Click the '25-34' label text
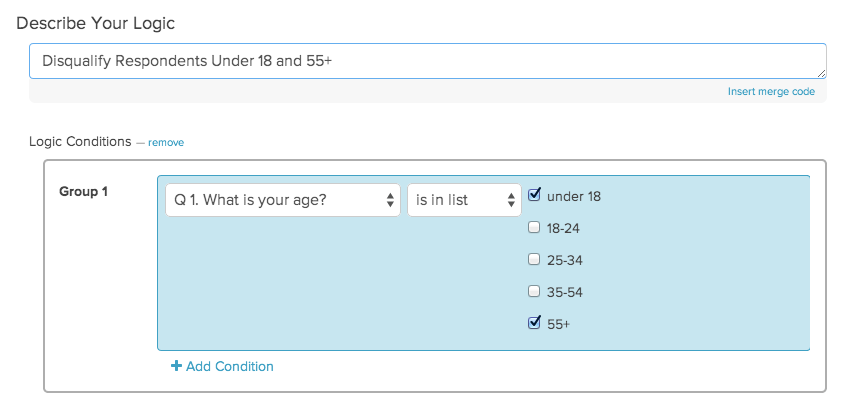Viewport: 845px width, 402px height. tap(565, 260)
